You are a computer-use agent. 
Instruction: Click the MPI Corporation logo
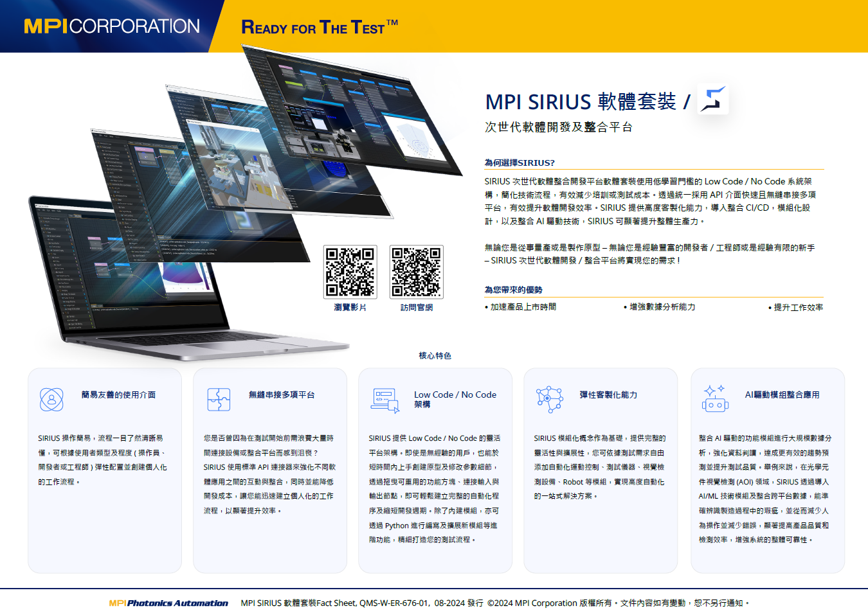point(112,26)
